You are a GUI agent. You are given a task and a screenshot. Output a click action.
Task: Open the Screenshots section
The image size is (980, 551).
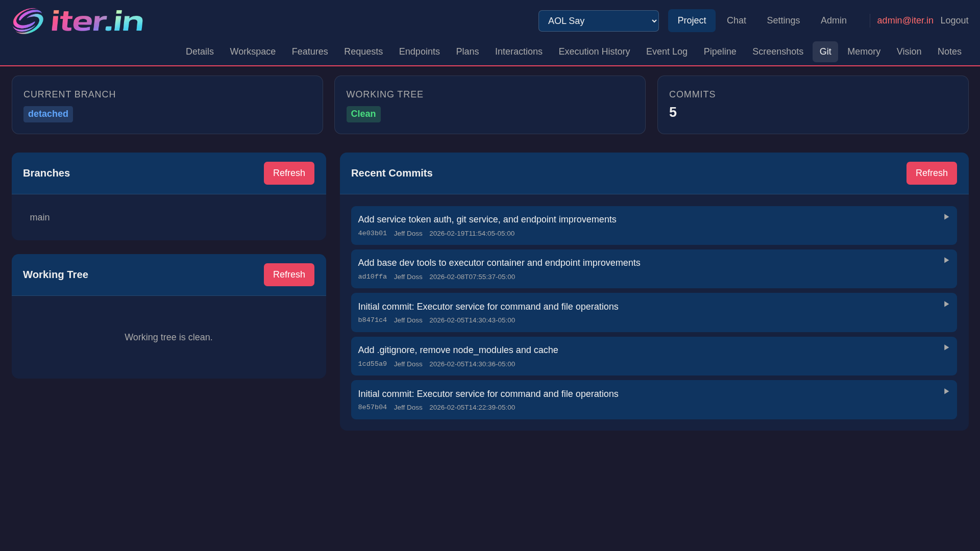pyautogui.click(x=777, y=52)
